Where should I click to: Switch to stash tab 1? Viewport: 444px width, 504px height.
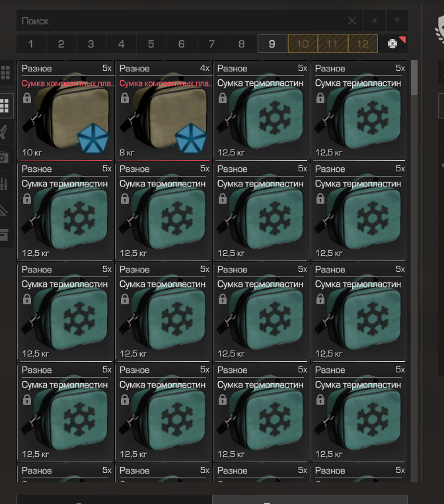pyautogui.click(x=31, y=44)
